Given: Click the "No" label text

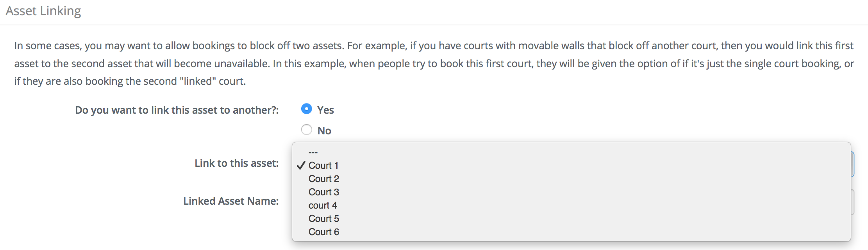Looking at the screenshot, I should coord(324,131).
